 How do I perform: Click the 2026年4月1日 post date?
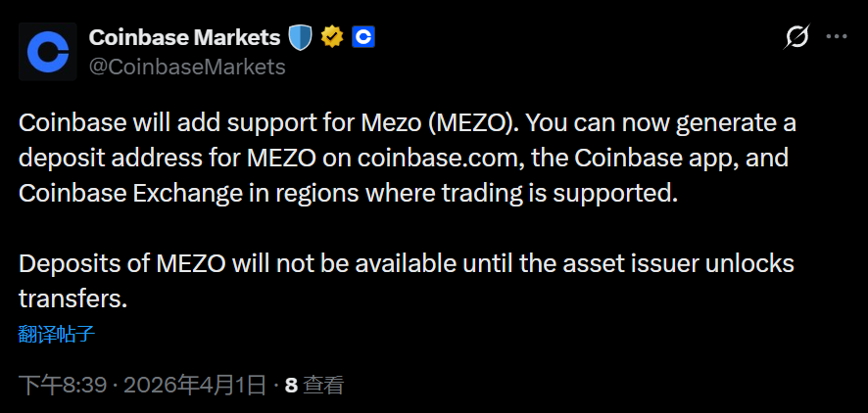193,385
